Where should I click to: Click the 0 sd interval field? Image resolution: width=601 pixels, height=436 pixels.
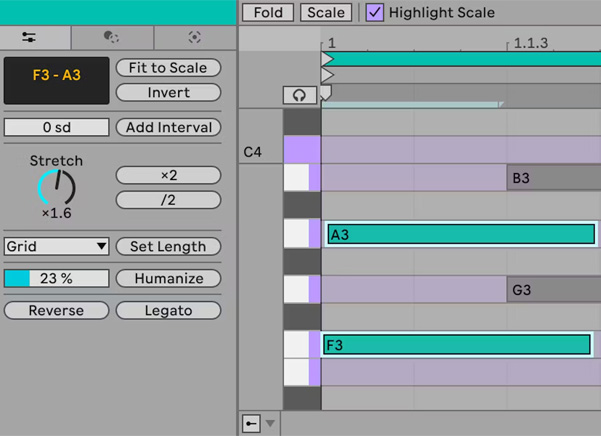point(56,127)
